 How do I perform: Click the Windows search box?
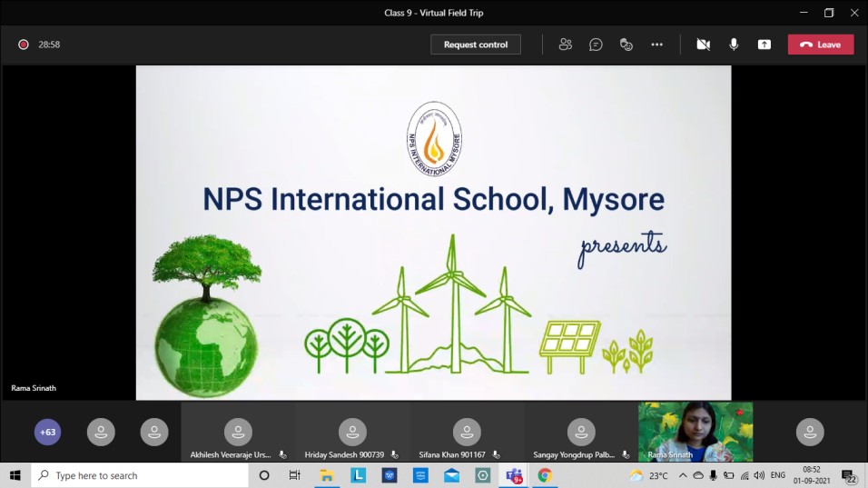tap(141, 475)
